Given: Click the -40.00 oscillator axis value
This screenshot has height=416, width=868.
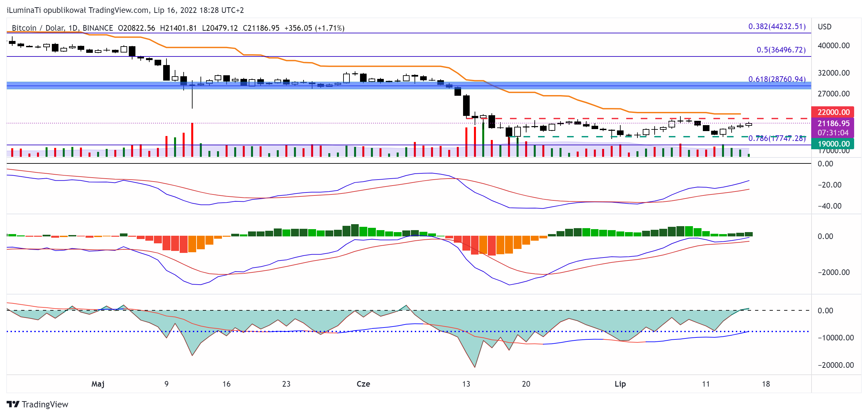Looking at the screenshot, I should (x=829, y=206).
